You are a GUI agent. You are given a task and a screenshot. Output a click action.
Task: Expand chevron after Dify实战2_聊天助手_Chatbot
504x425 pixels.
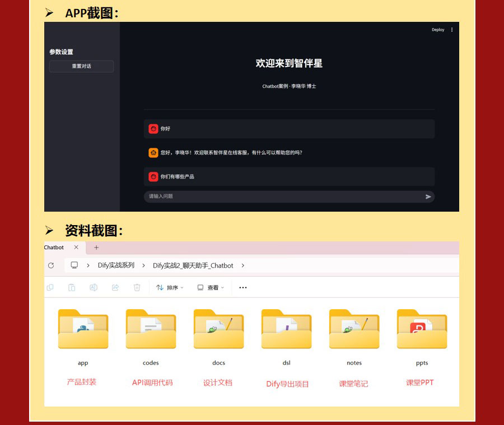pos(242,265)
